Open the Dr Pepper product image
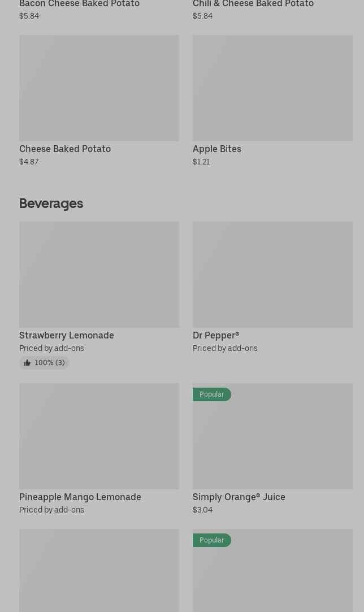 click(272, 275)
